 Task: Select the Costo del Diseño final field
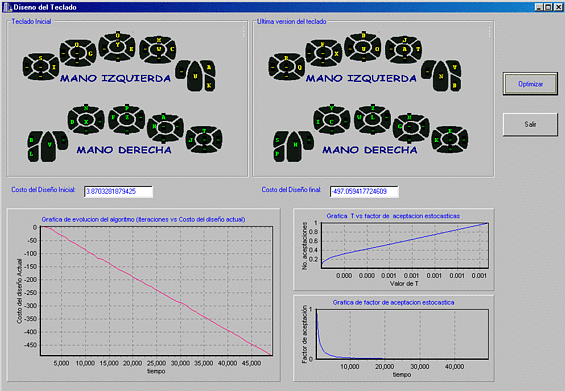[x=364, y=191]
